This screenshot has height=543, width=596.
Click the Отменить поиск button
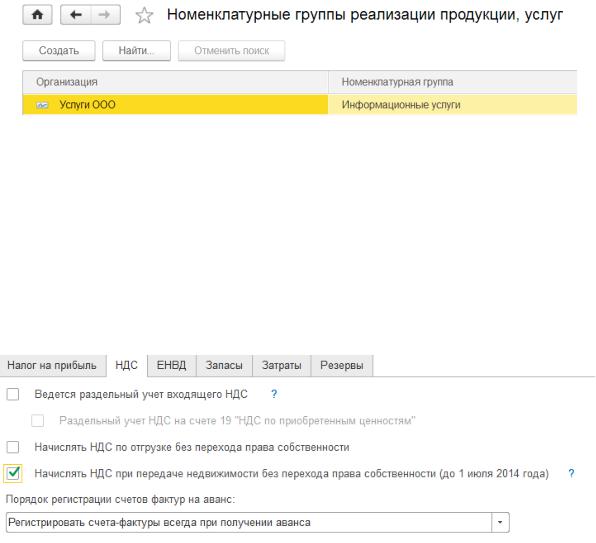click(x=231, y=51)
